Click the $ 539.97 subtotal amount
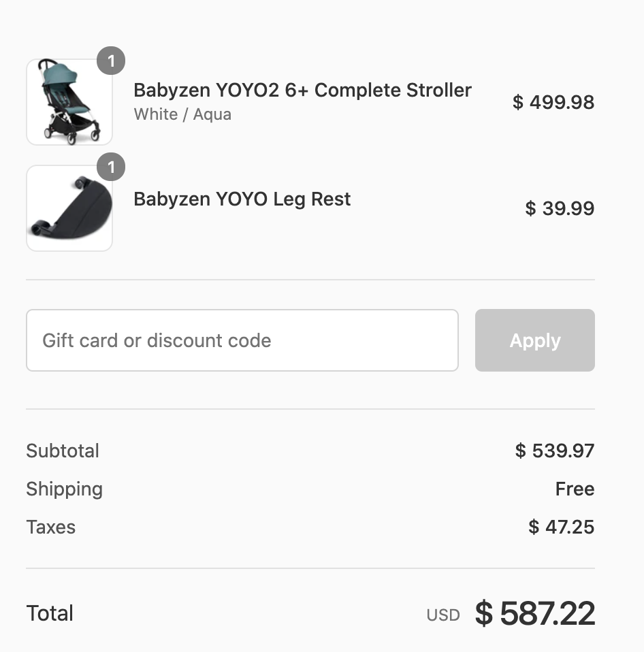Screen dimensions: 644x652 (x=555, y=451)
